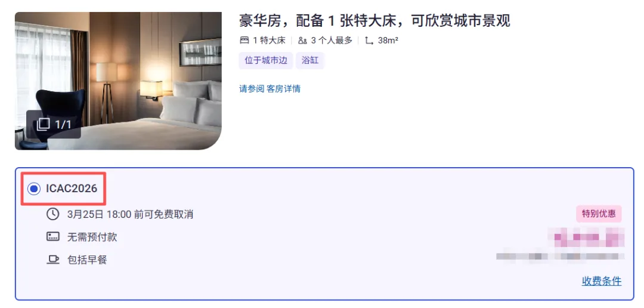Image resolution: width=644 pixels, height=308 pixels.
Task: Click the blurred price amount
Action: (x=589, y=238)
